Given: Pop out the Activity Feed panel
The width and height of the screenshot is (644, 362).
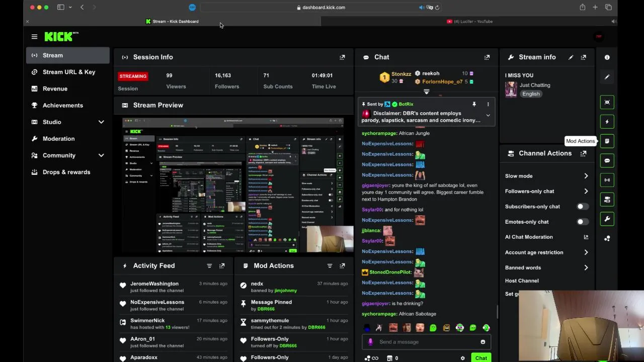Looking at the screenshot, I should [x=222, y=266].
